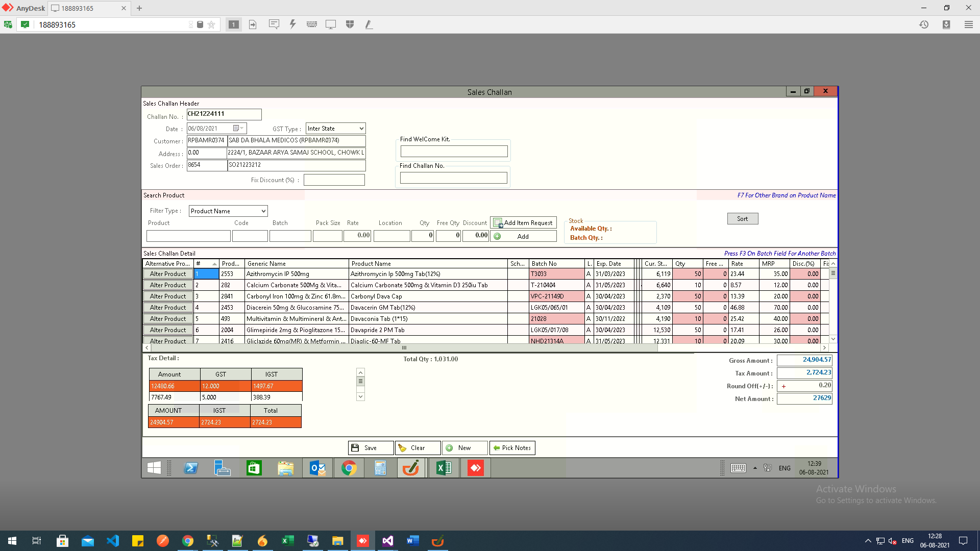Open AnyDesk keyboard settings icon
This screenshot has height=551, width=980.
pyautogui.click(x=312, y=24)
